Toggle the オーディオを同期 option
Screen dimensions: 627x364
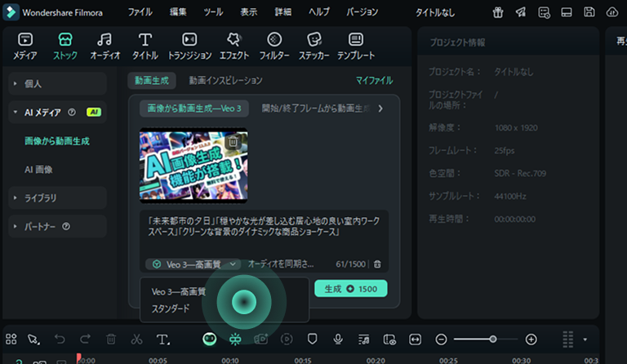pyautogui.click(x=281, y=264)
